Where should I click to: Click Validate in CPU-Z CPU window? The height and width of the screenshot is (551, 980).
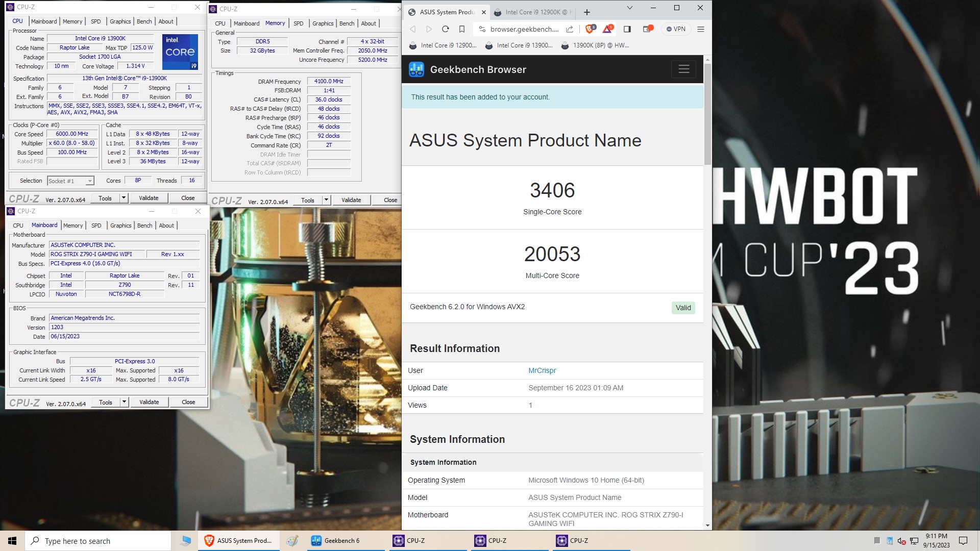tap(149, 198)
